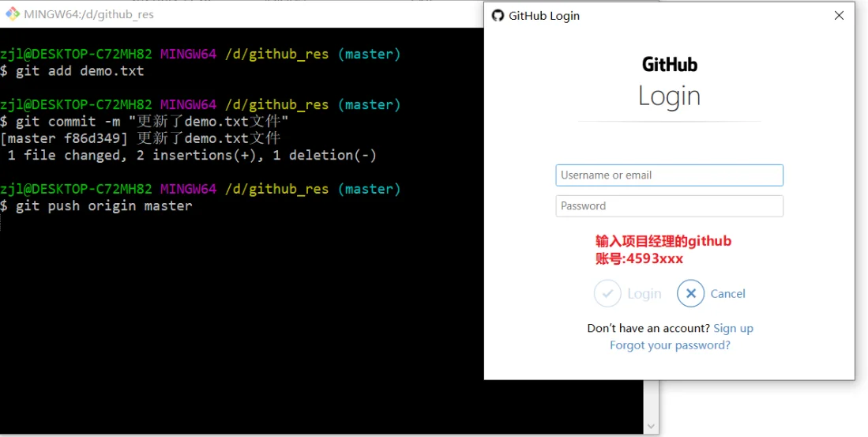The image size is (868, 437).
Task: Click the bold GitHub logo heading
Action: 670,65
